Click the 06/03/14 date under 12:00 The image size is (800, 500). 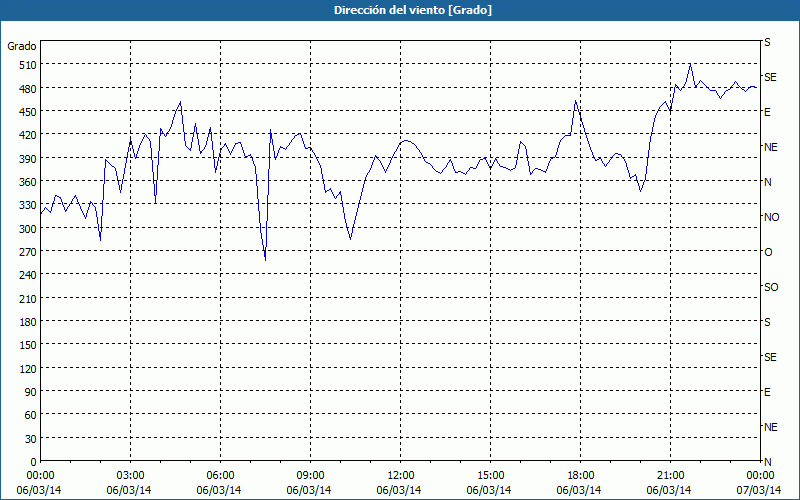pos(399,490)
